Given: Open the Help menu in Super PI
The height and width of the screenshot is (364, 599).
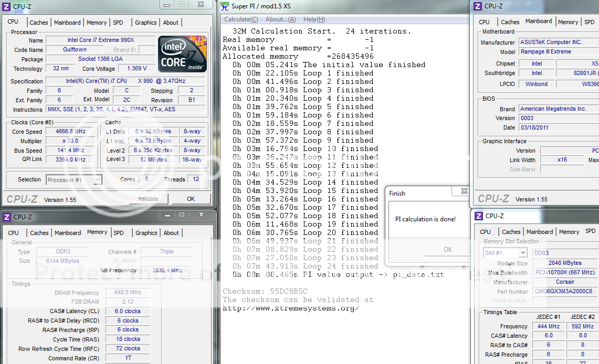Looking at the screenshot, I should tap(314, 19).
